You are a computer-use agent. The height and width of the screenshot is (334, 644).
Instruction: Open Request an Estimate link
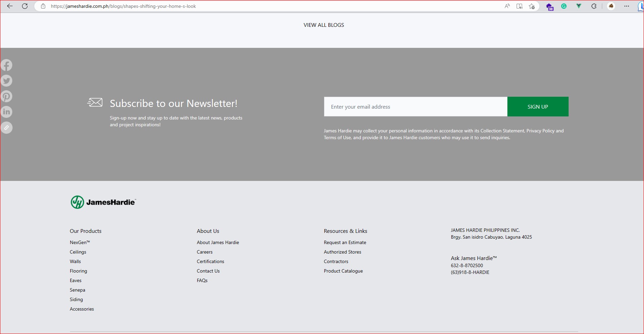click(x=345, y=242)
